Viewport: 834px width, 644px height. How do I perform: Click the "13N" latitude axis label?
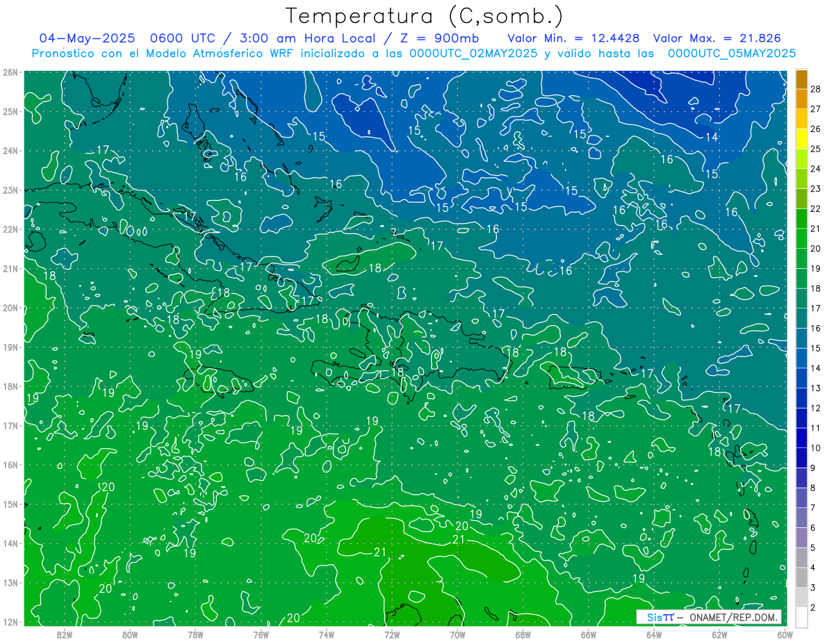point(10,583)
